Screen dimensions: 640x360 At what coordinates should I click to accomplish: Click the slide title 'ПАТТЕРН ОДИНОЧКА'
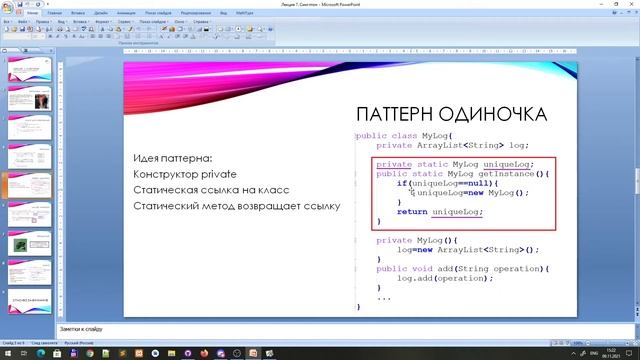coord(451,115)
